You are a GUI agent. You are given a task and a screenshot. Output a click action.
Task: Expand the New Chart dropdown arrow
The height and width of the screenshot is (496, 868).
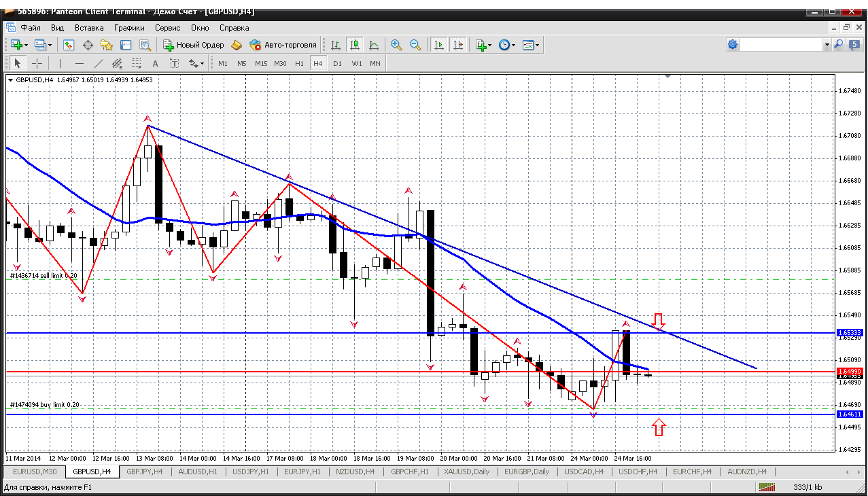(x=26, y=45)
